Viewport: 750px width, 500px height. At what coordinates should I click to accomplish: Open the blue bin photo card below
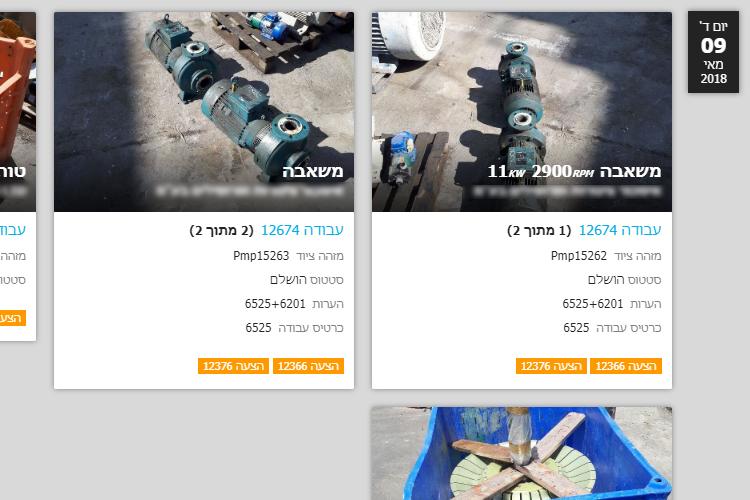(522, 453)
